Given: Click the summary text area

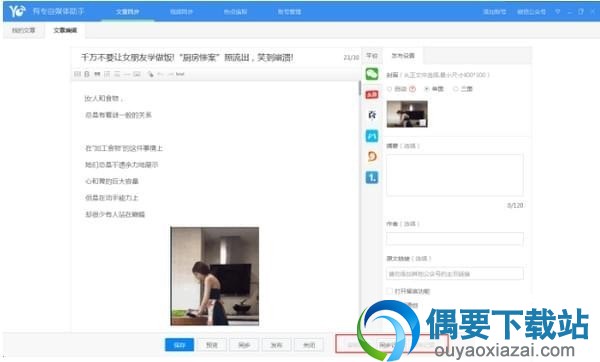Looking at the screenshot, I should [x=455, y=175].
